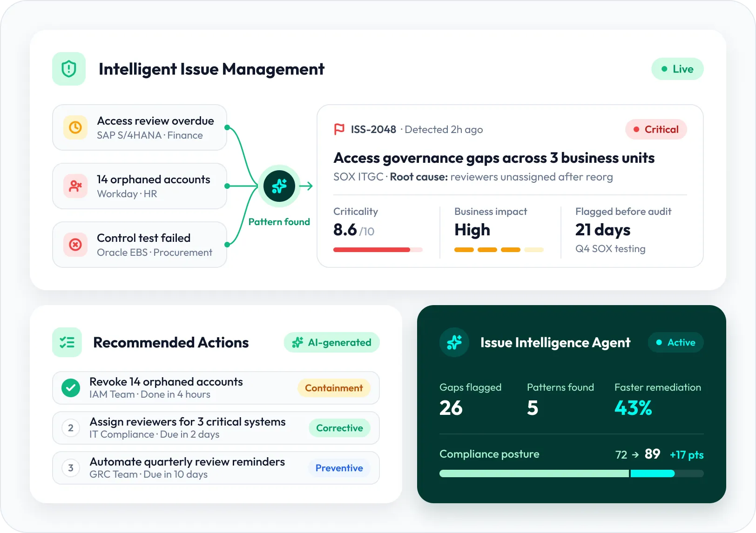Click the sparkle Pattern found node icon

point(279,186)
